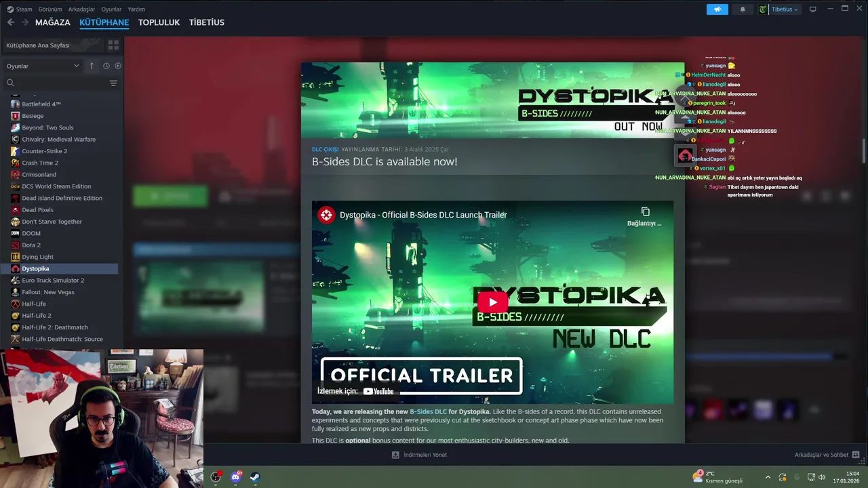Switch to the KÜTÜPHANE tab
This screenshot has width=868, height=488.
[x=104, y=22]
